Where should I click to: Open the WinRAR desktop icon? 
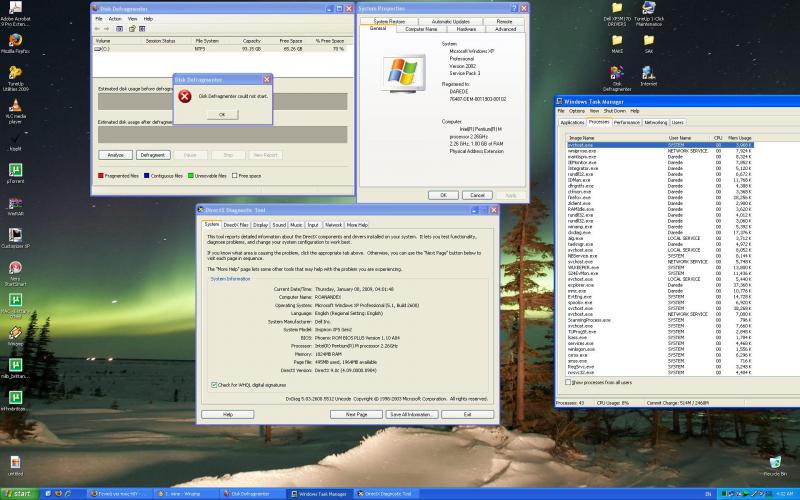pos(15,203)
